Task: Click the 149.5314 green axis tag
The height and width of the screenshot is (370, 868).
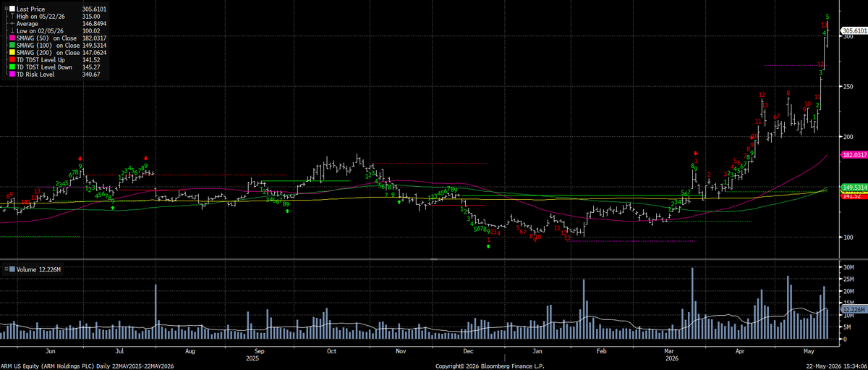Action: (x=854, y=188)
